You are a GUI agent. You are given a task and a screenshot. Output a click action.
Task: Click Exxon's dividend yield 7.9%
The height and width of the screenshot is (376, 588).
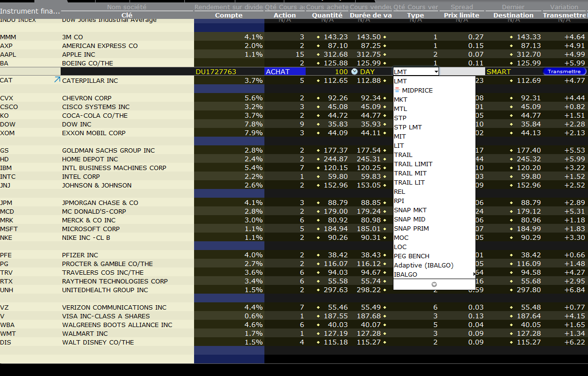pos(253,133)
